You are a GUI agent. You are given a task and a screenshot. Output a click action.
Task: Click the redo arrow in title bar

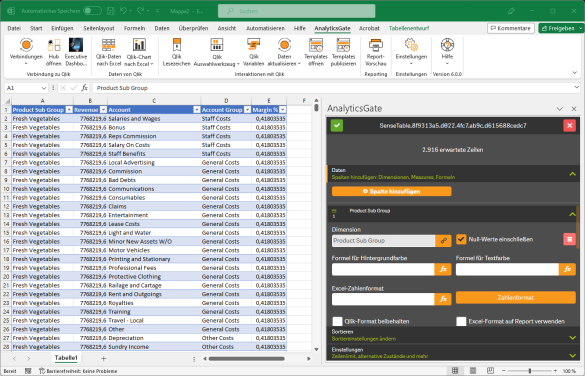(141, 11)
